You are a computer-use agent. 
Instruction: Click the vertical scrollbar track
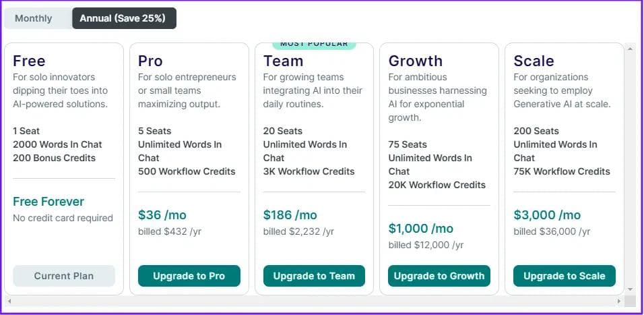click(x=631, y=169)
